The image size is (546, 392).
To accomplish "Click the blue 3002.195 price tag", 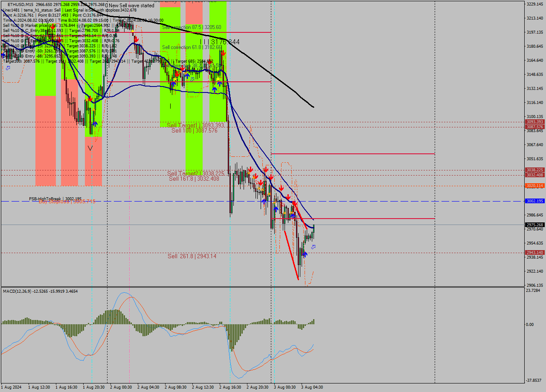I will (x=534, y=201).
